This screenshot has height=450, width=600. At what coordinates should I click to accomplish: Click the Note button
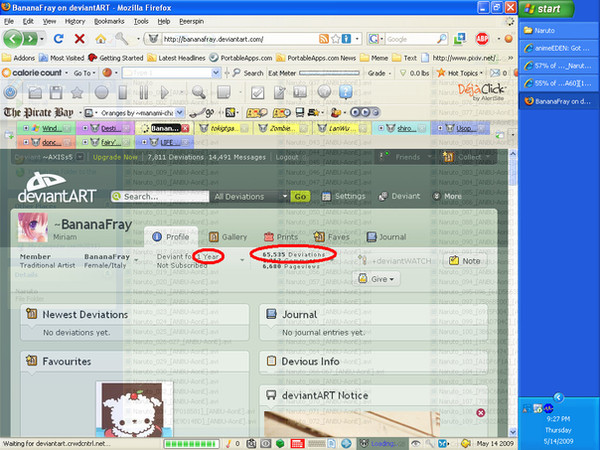(x=465, y=261)
